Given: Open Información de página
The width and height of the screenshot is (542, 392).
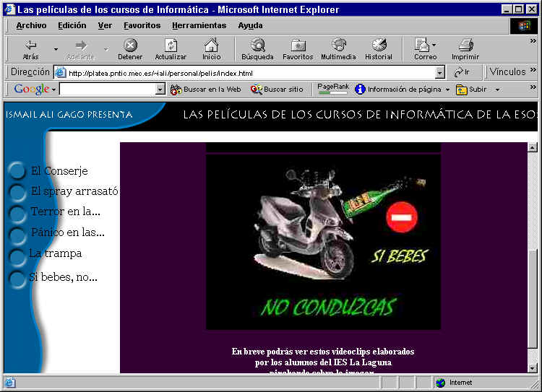Looking at the screenshot, I should 398,90.
